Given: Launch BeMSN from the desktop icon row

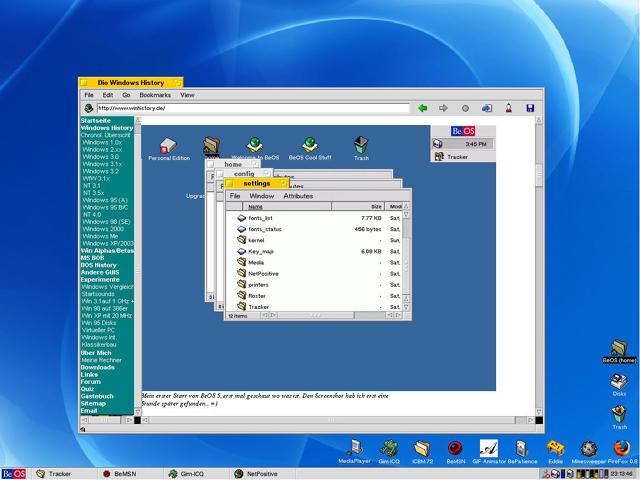Looking at the screenshot, I should point(455,451).
